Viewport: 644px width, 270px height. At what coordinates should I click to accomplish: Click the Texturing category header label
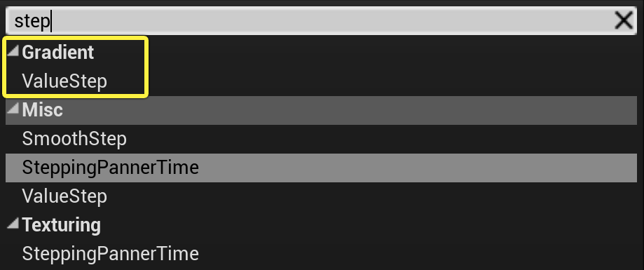(61, 225)
